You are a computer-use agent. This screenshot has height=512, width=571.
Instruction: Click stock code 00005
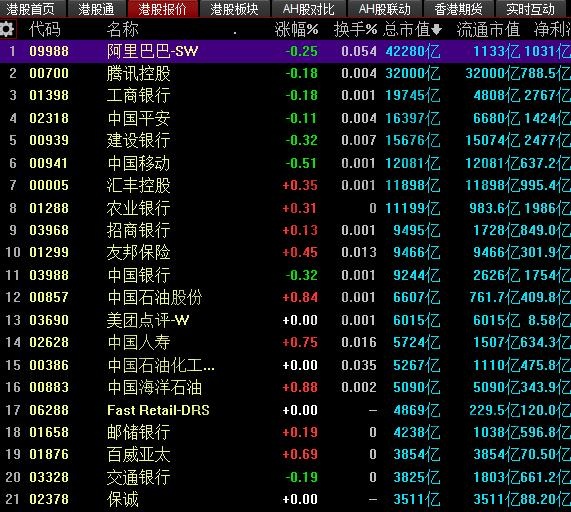49,185
